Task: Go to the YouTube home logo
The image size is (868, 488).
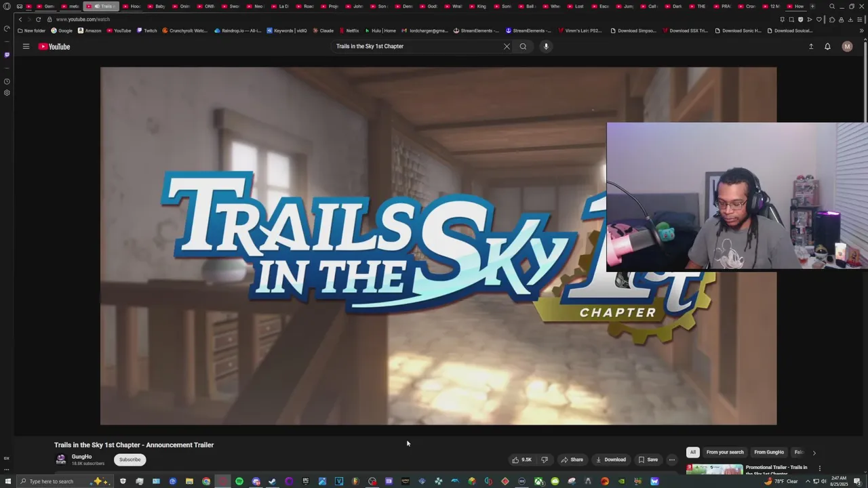Action: click(54, 46)
